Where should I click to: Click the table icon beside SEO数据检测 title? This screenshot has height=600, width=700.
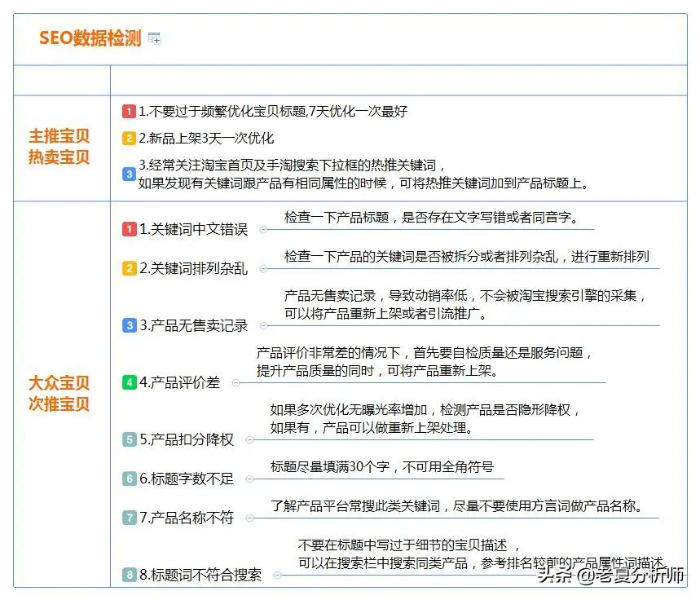[x=155, y=38]
